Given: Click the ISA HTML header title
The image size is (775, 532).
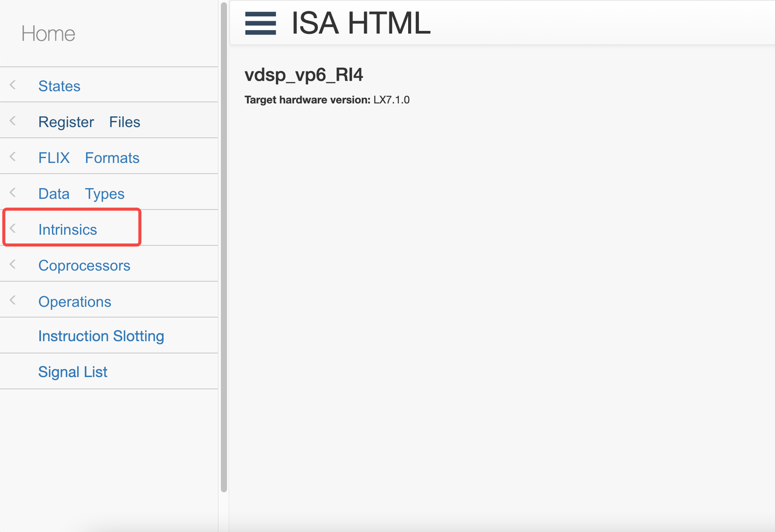Looking at the screenshot, I should [x=361, y=24].
